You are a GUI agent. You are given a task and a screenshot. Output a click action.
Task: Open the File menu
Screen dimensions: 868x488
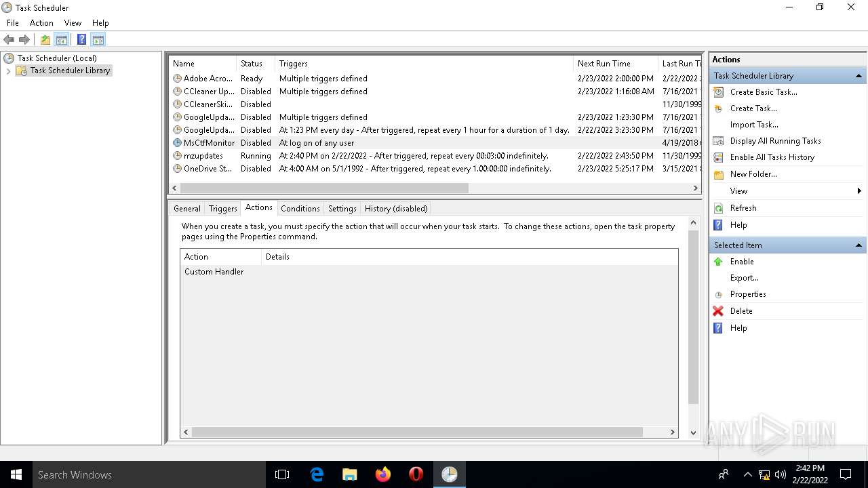point(13,23)
